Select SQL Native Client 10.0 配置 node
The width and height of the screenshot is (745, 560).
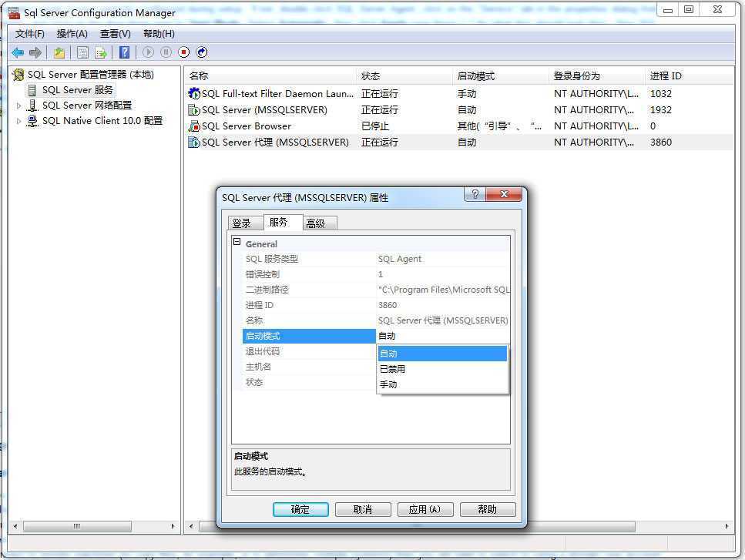click(102, 121)
